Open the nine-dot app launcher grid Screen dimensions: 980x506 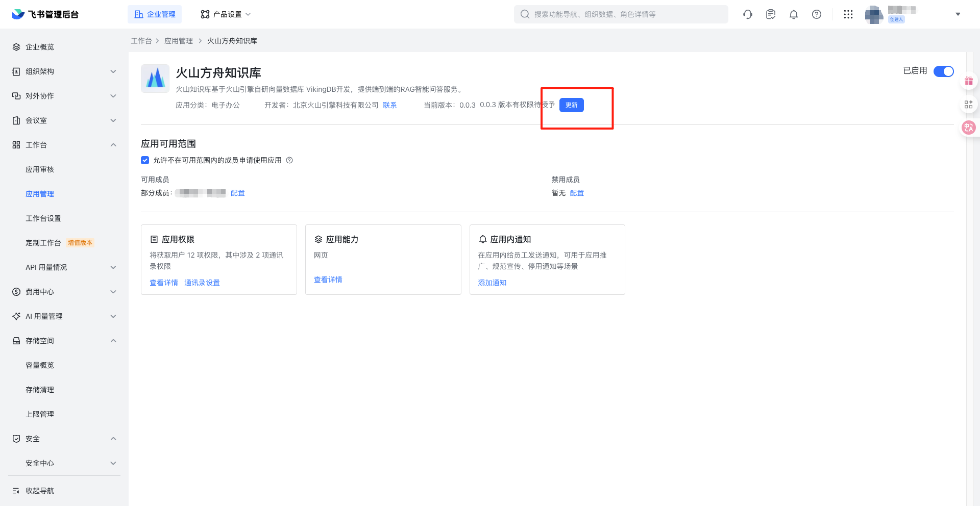coord(848,14)
